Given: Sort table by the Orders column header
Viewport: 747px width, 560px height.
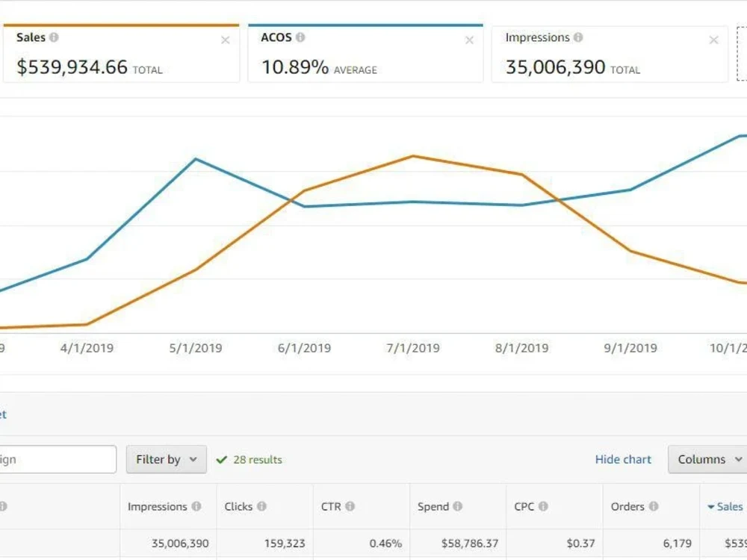Looking at the screenshot, I should pyautogui.click(x=627, y=506).
